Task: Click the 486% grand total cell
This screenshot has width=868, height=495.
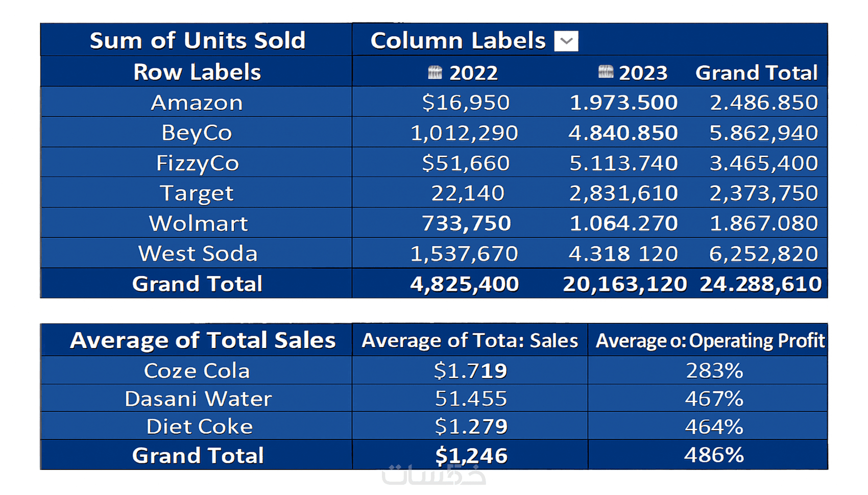Action: 714,455
